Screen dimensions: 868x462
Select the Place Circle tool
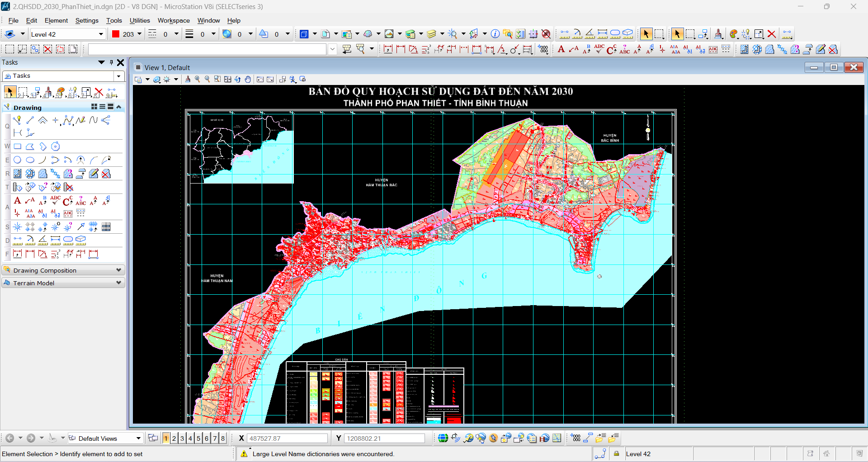17,160
